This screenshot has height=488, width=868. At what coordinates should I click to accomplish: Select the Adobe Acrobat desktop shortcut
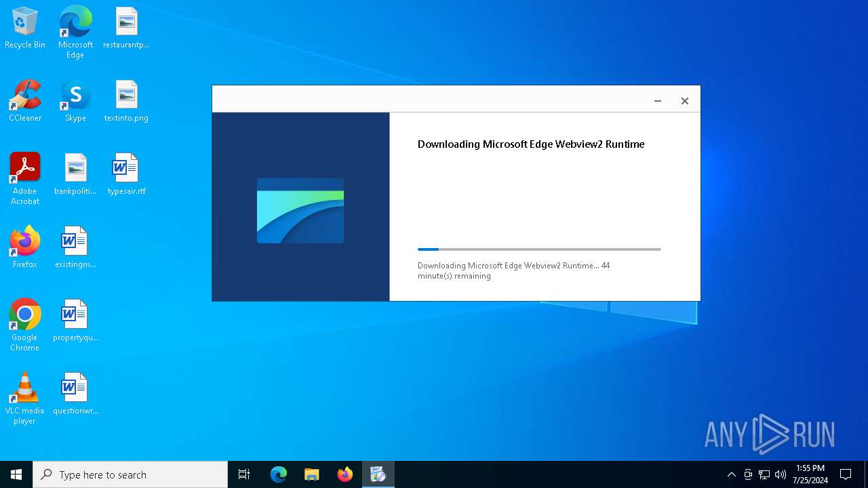tap(25, 179)
